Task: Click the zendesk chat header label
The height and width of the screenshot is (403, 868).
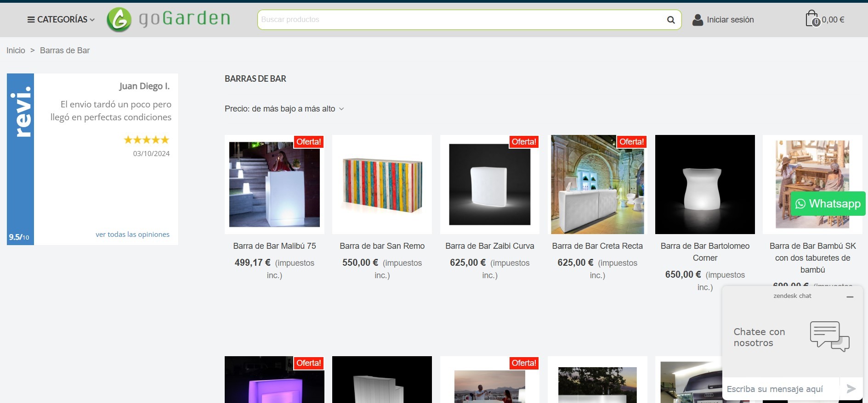Action: click(792, 296)
